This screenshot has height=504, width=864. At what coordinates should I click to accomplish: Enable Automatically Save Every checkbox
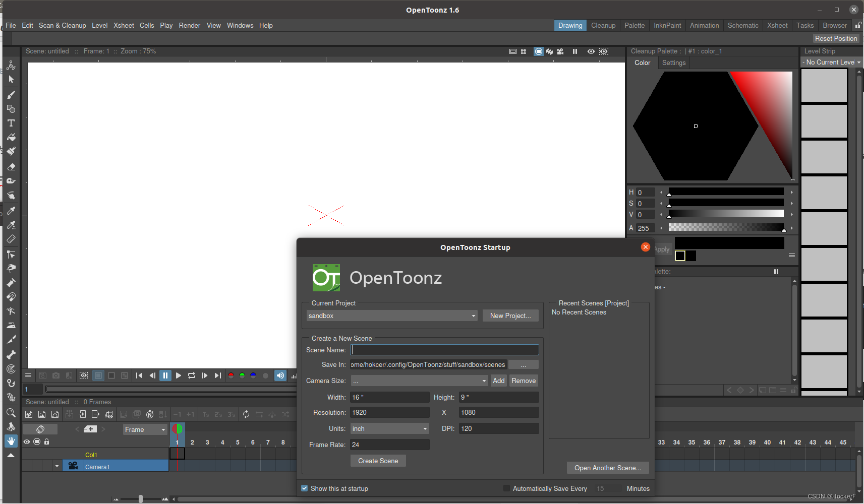(x=506, y=488)
